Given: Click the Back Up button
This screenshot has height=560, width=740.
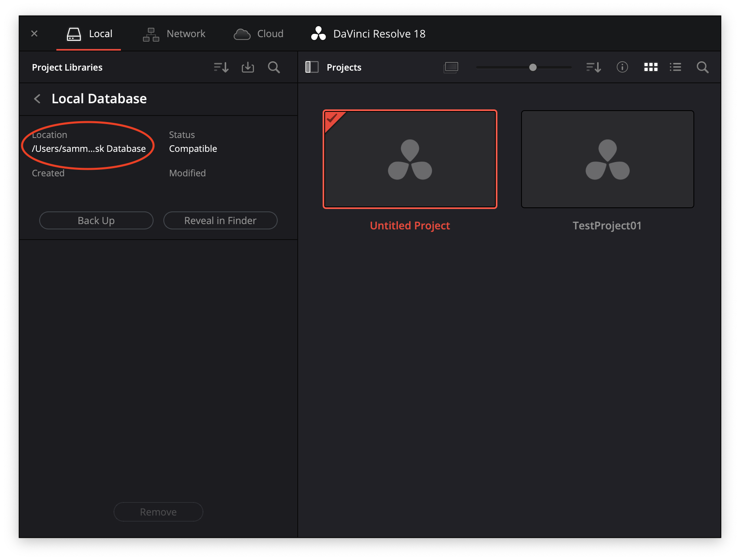Looking at the screenshot, I should (96, 220).
